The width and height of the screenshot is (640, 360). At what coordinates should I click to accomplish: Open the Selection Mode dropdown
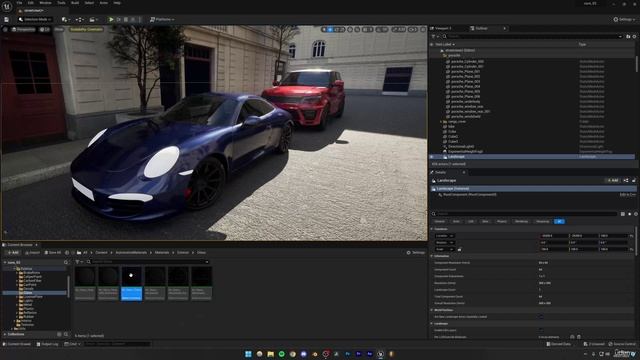click(x=35, y=19)
